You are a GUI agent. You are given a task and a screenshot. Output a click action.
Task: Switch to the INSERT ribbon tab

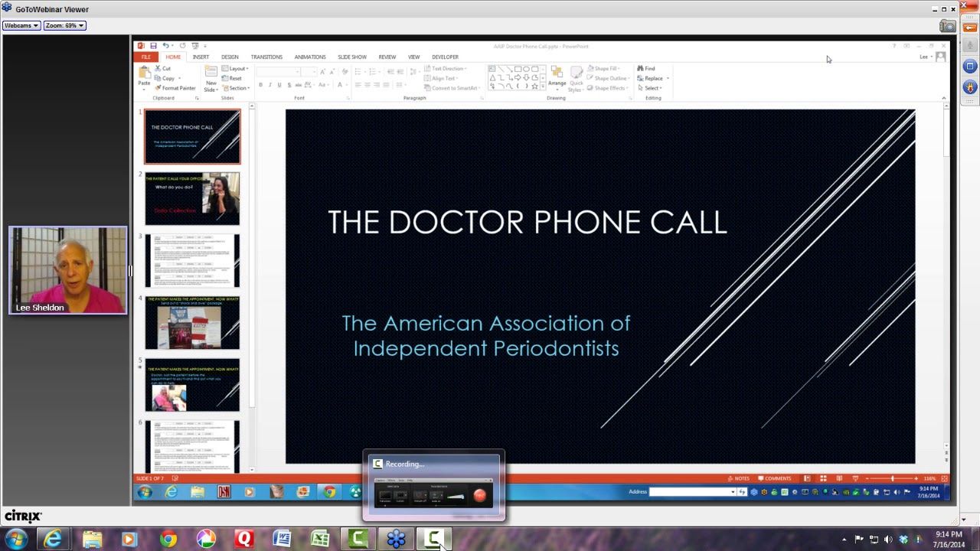pos(201,57)
